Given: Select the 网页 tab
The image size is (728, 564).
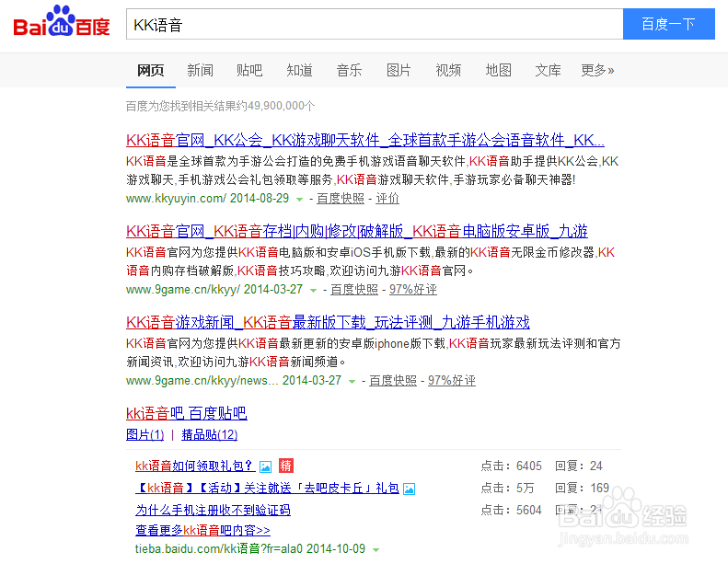Looking at the screenshot, I should pos(150,71).
